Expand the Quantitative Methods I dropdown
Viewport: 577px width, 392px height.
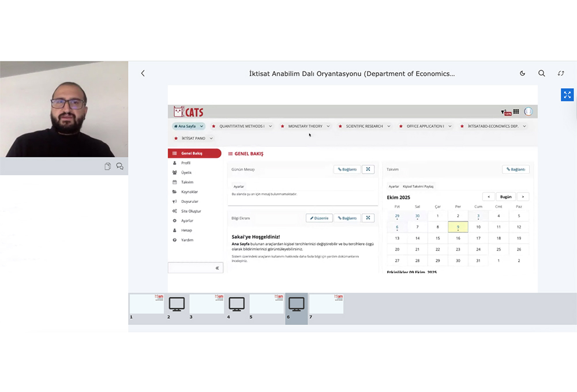click(271, 126)
